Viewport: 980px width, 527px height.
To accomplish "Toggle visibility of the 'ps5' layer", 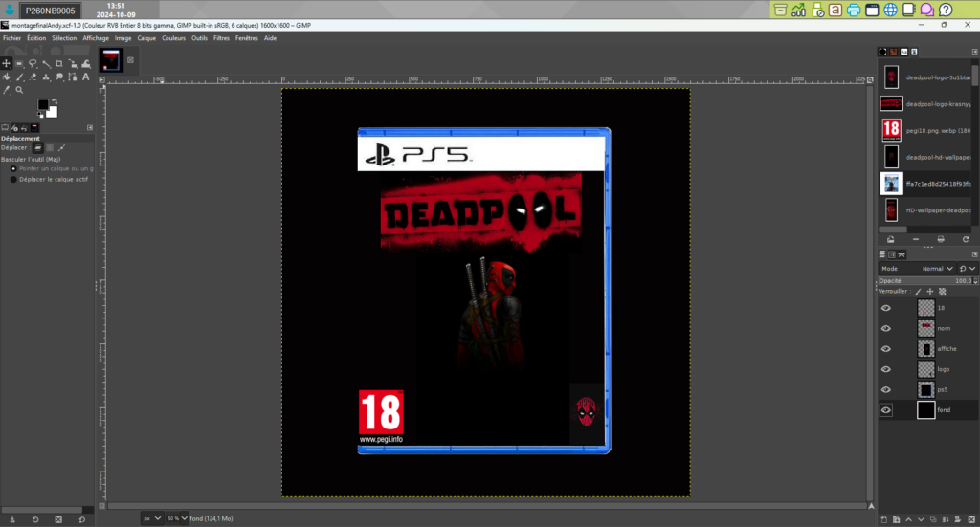I will [x=885, y=389].
